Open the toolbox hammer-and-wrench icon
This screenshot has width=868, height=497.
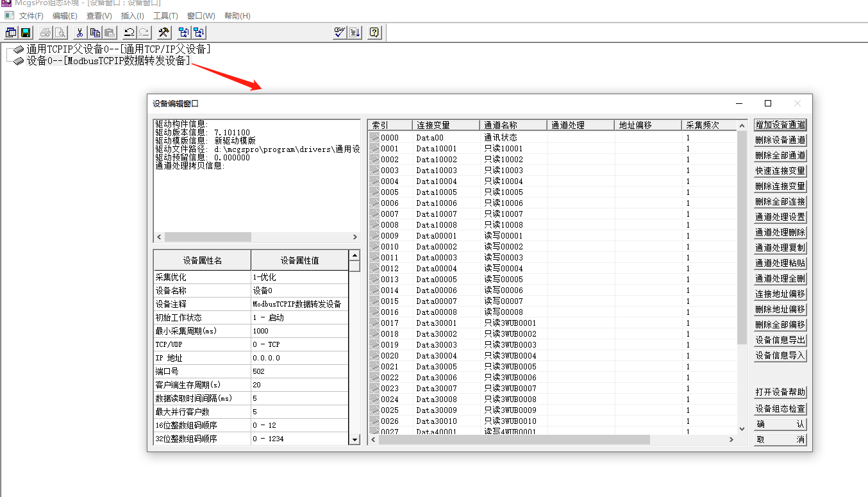163,33
